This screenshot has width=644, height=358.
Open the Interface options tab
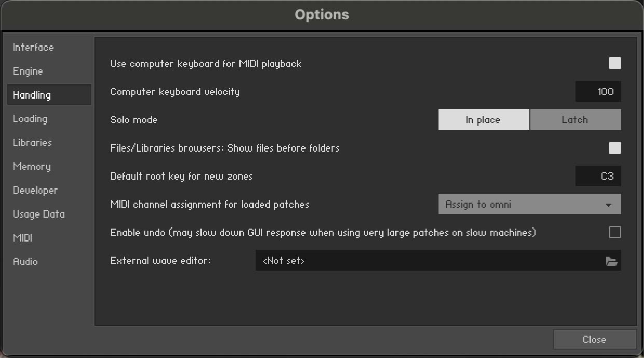(33, 47)
